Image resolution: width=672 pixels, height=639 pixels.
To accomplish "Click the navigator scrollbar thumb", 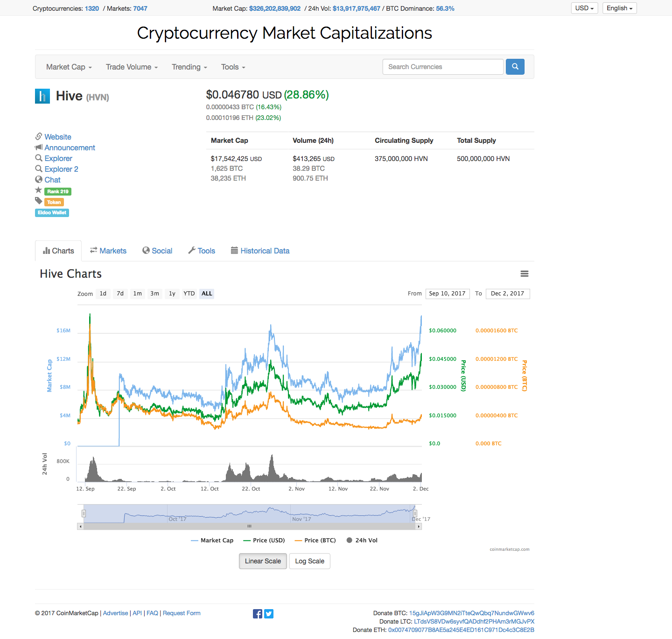I will point(250,527).
